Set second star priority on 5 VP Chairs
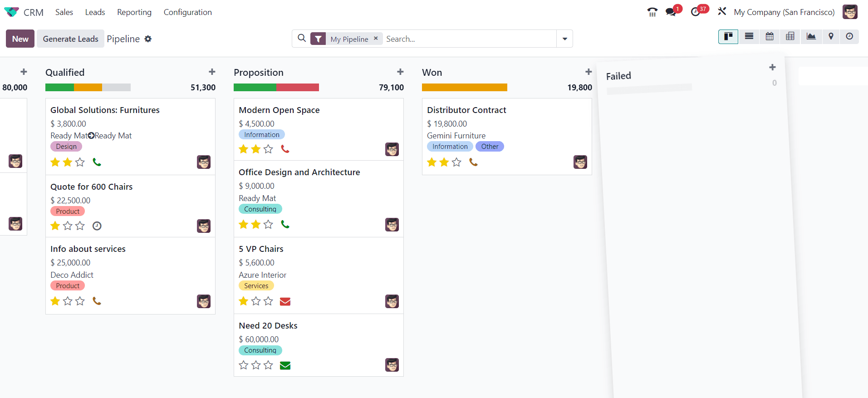Viewport: 868px width, 398px height. pos(256,301)
